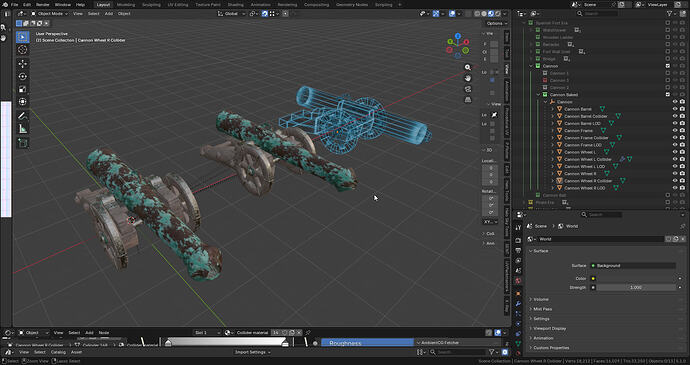
Task: Select the Cannon Wheel R LOD row
Action: tap(584, 188)
